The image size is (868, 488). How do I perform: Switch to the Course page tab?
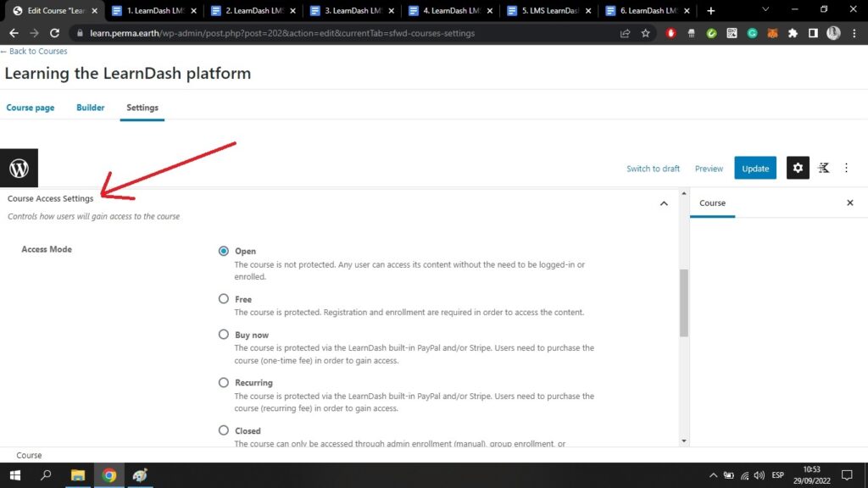pyautogui.click(x=31, y=108)
